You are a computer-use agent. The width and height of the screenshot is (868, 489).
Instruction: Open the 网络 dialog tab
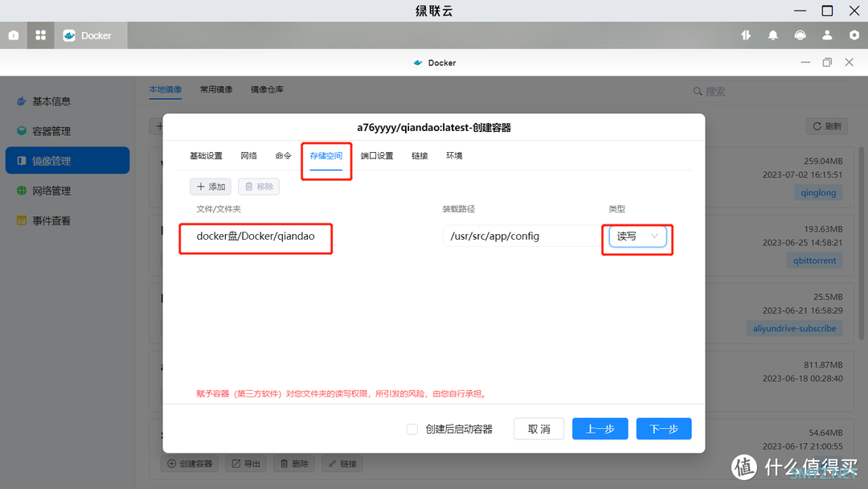(248, 156)
